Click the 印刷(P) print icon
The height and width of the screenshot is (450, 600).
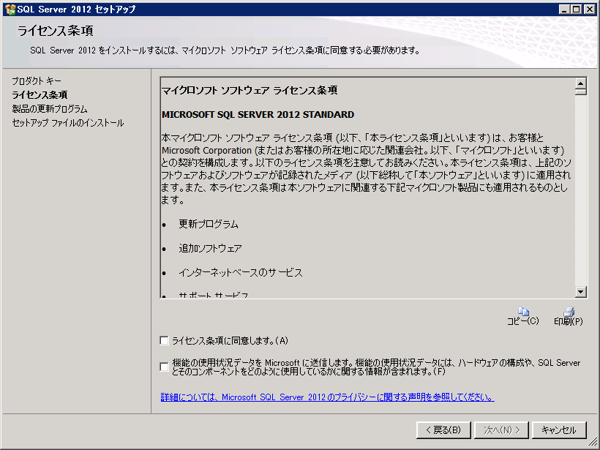pos(569,311)
